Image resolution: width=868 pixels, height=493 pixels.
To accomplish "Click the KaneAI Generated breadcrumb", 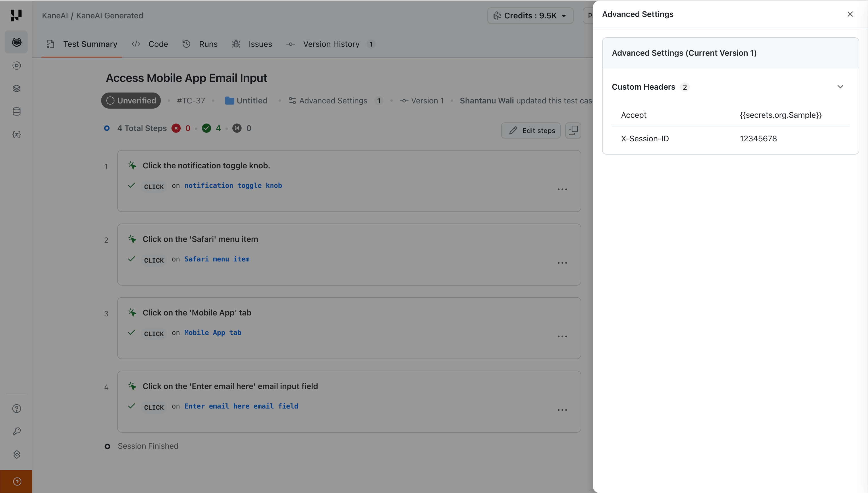I will pos(109,16).
